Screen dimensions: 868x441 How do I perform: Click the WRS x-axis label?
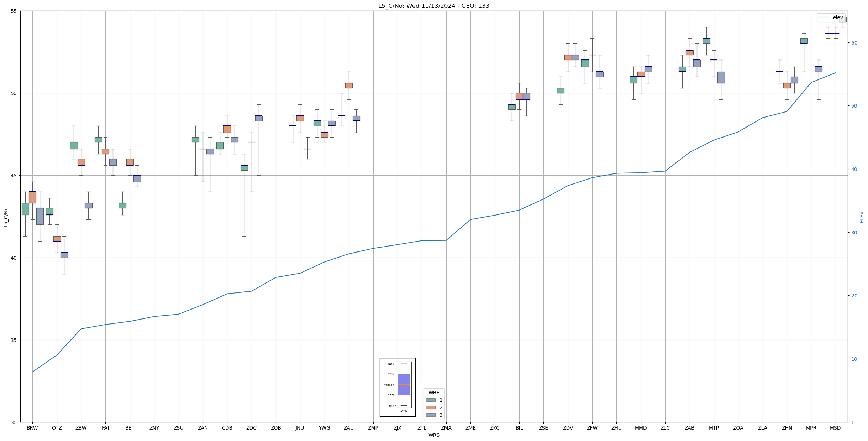pos(434,435)
